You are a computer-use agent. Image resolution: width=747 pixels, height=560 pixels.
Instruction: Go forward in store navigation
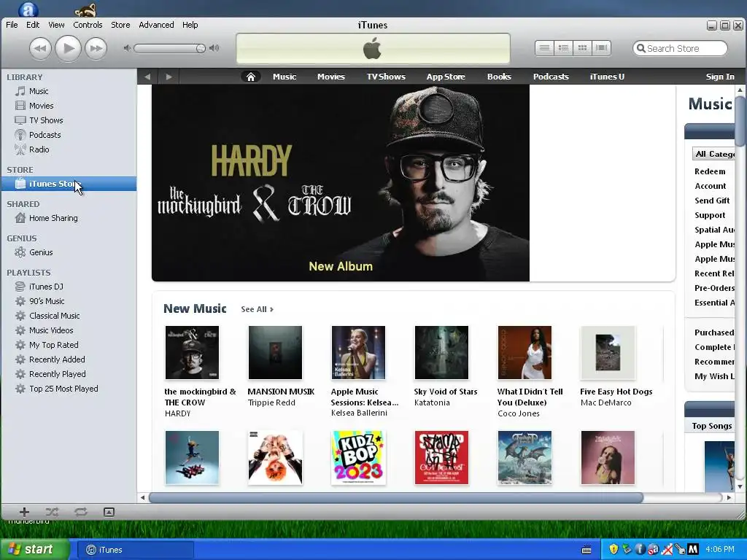pos(169,77)
